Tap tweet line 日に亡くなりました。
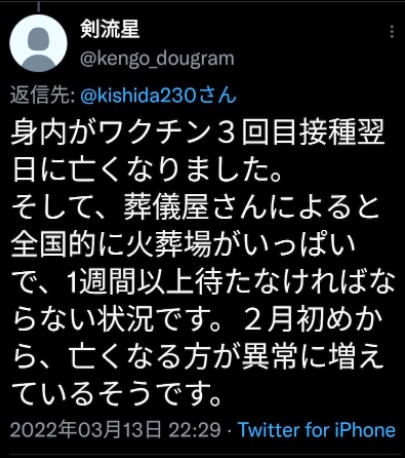Viewport: 405px width, 458px height. 147,171
